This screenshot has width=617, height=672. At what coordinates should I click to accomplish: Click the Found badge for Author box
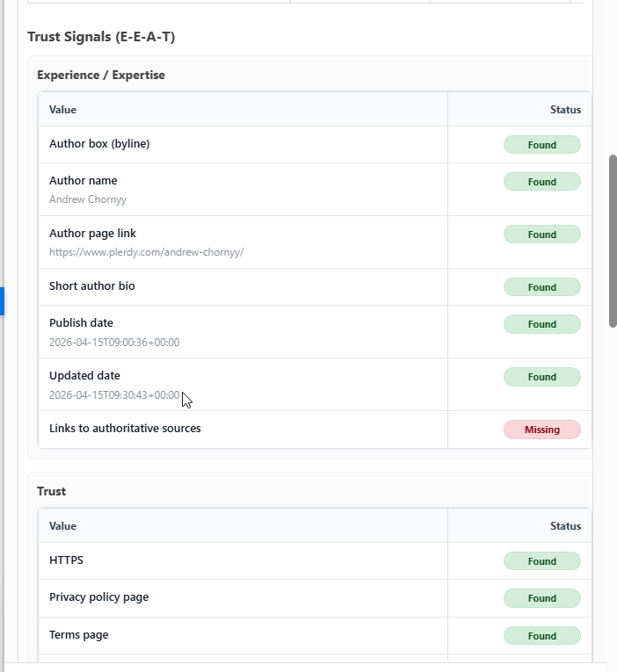pos(541,145)
